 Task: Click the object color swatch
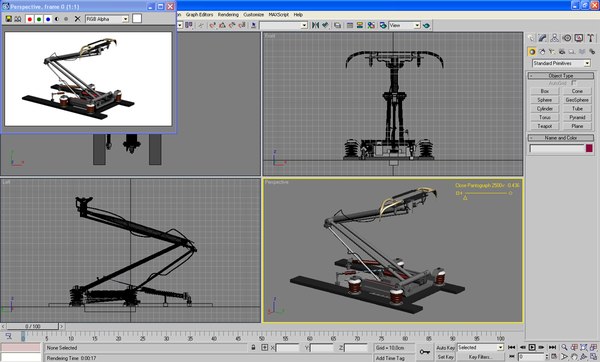coord(589,148)
